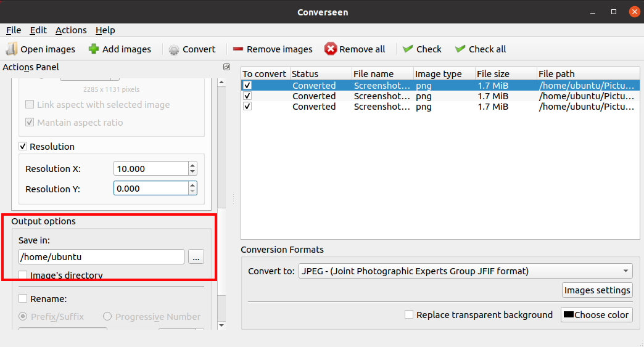Click the Choose color button
The width and height of the screenshot is (644, 347).
(x=597, y=314)
